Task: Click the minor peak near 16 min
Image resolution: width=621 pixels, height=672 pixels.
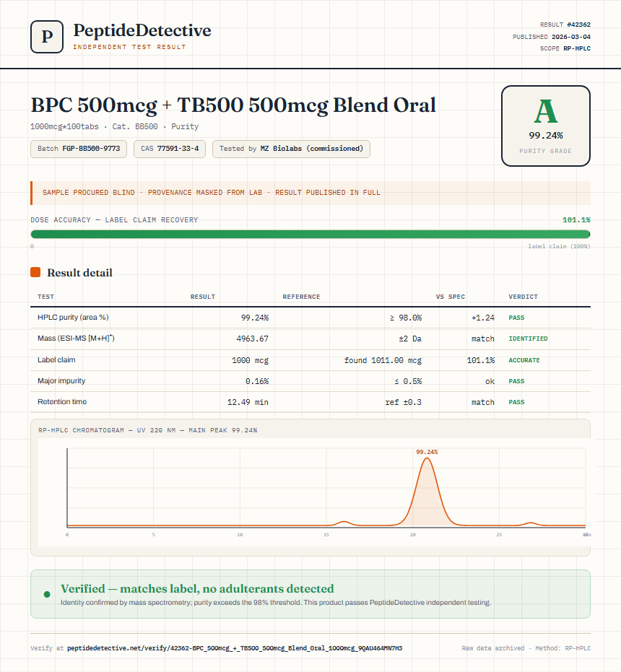Action: [344, 523]
